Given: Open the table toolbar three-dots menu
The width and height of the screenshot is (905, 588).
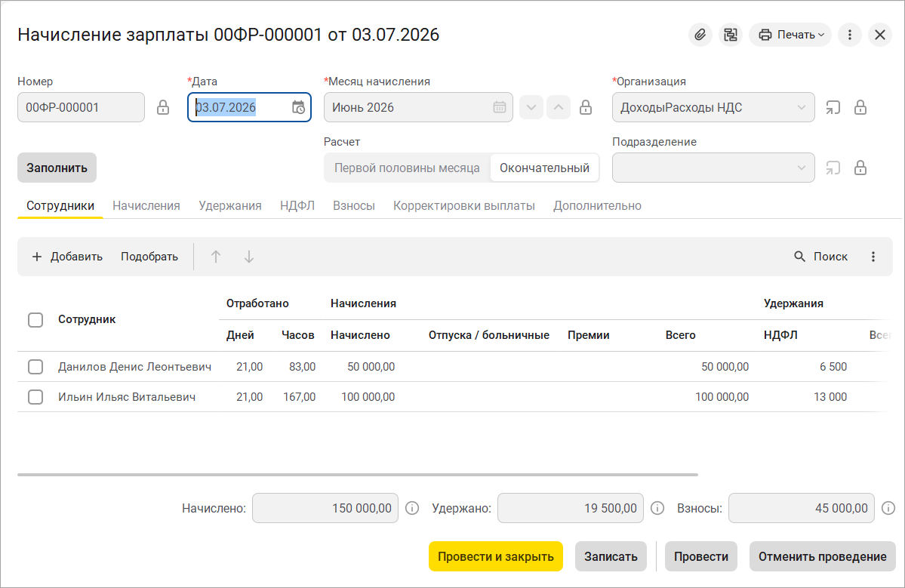Looking at the screenshot, I should click(x=873, y=257).
